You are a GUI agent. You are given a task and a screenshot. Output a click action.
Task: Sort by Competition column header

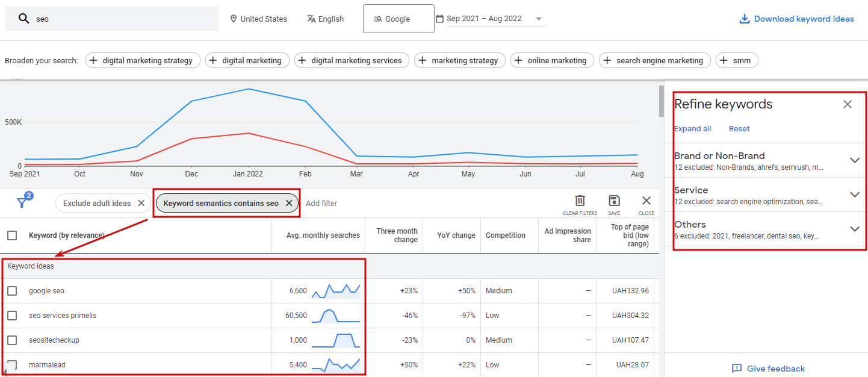(x=506, y=235)
